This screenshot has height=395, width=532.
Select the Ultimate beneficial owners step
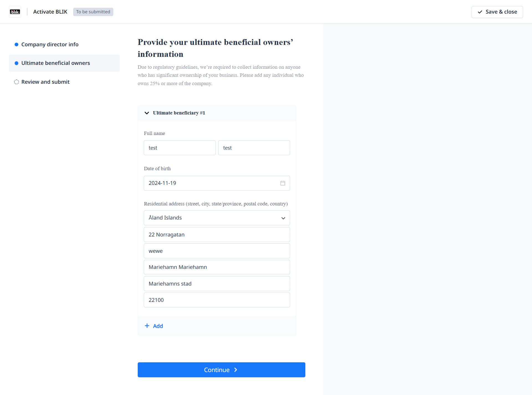[55, 63]
